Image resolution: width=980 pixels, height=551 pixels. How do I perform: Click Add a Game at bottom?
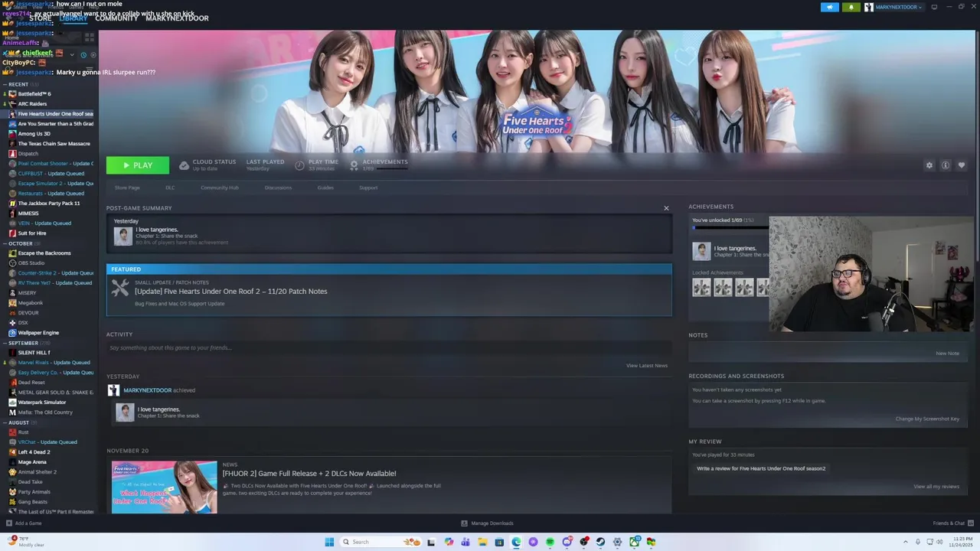coord(24,523)
